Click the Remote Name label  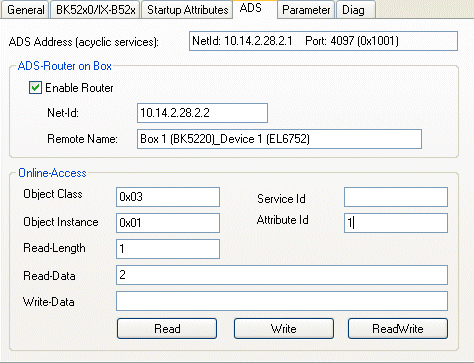pos(82,139)
